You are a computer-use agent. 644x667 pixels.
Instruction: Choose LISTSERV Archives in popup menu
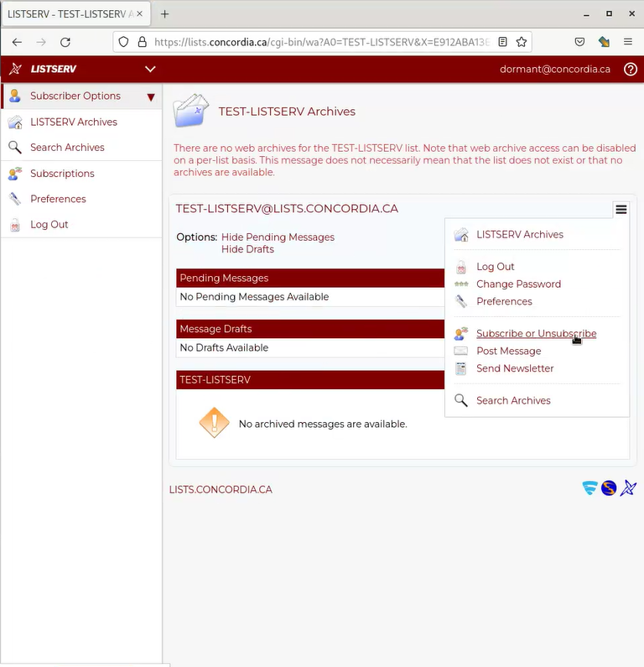[x=519, y=234]
